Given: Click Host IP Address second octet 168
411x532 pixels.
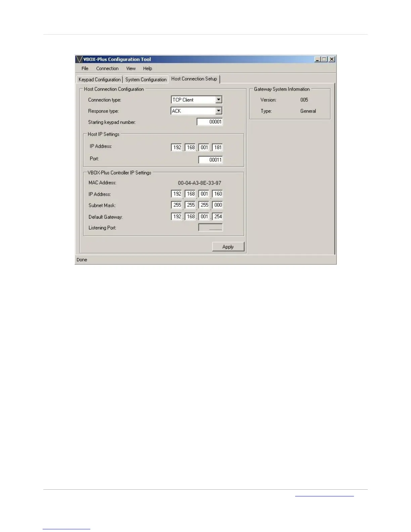Looking at the screenshot, I should click(190, 147).
